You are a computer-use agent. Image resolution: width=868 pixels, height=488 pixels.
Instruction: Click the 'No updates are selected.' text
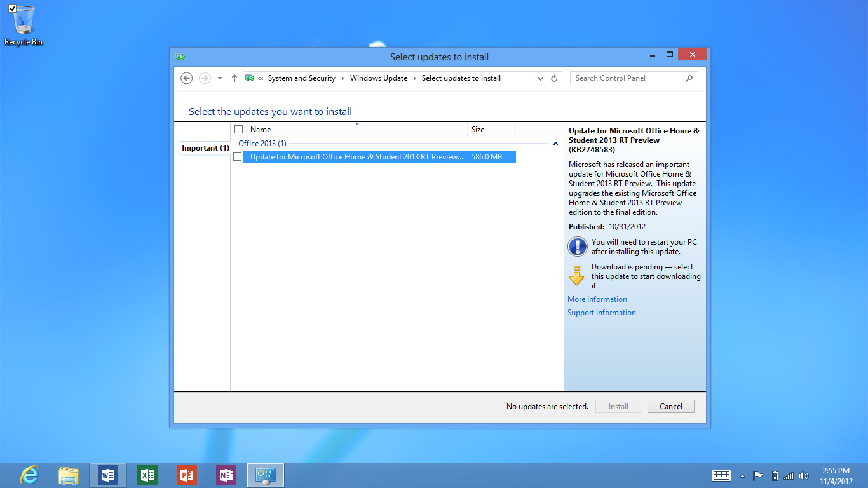[x=547, y=407]
